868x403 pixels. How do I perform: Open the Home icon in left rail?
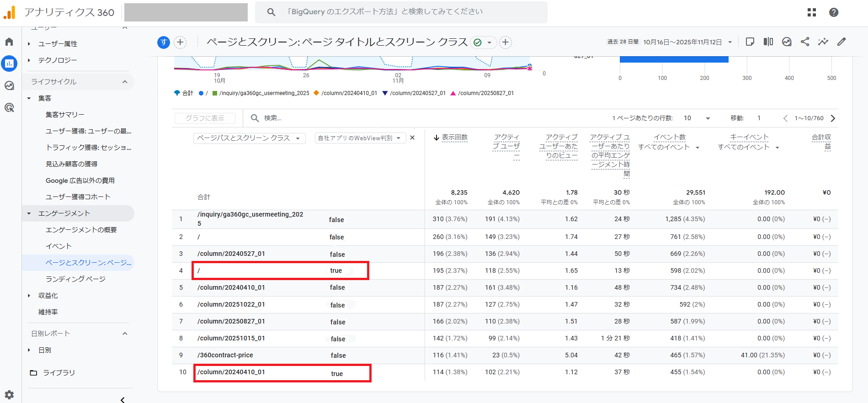click(x=9, y=42)
